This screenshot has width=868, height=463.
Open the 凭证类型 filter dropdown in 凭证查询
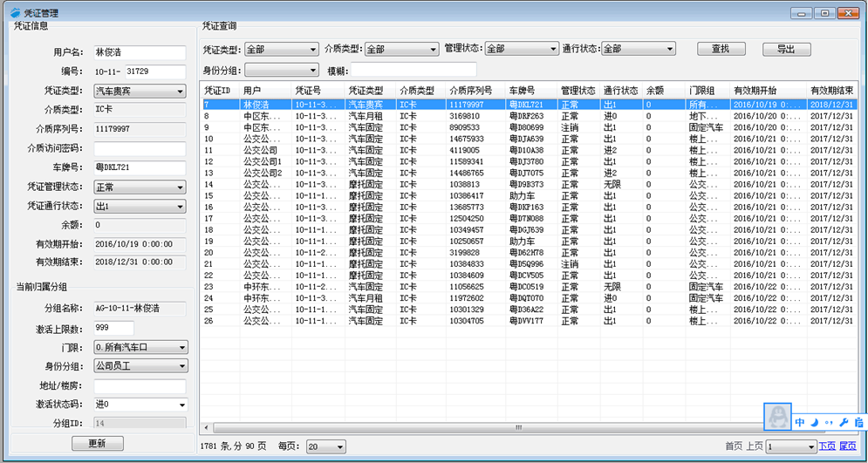[x=282, y=49]
